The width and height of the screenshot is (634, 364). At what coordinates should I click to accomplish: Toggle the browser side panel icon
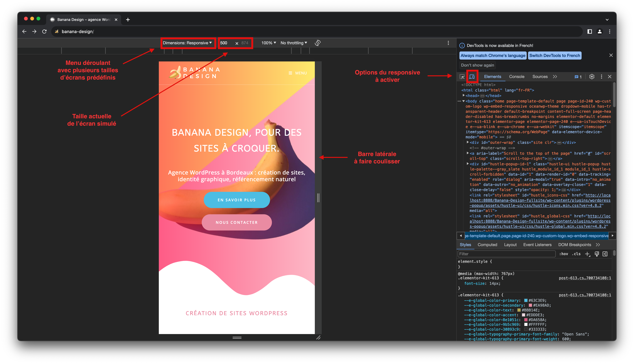pos(590,32)
